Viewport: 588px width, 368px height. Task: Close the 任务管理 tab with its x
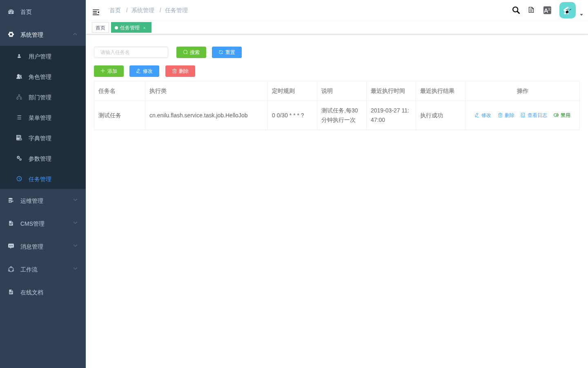coord(144,28)
